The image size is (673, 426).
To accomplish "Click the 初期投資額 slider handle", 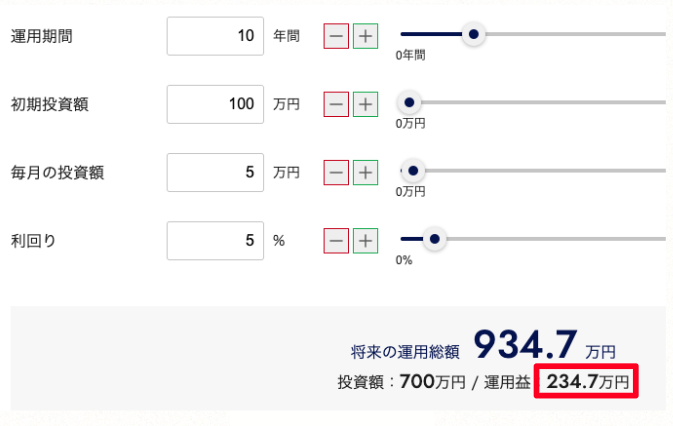I will point(408,102).
